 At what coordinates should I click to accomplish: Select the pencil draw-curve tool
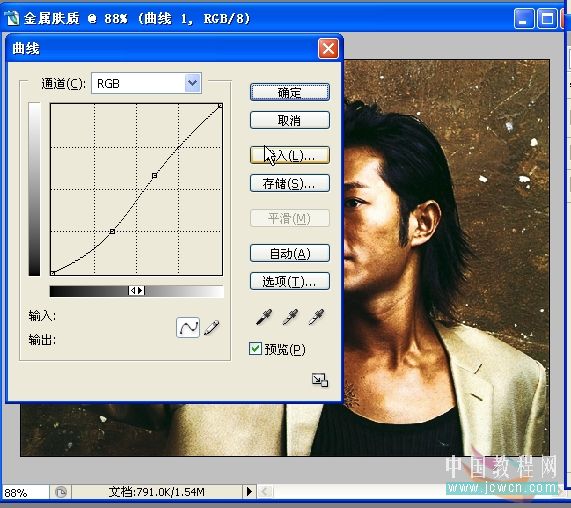pos(212,327)
